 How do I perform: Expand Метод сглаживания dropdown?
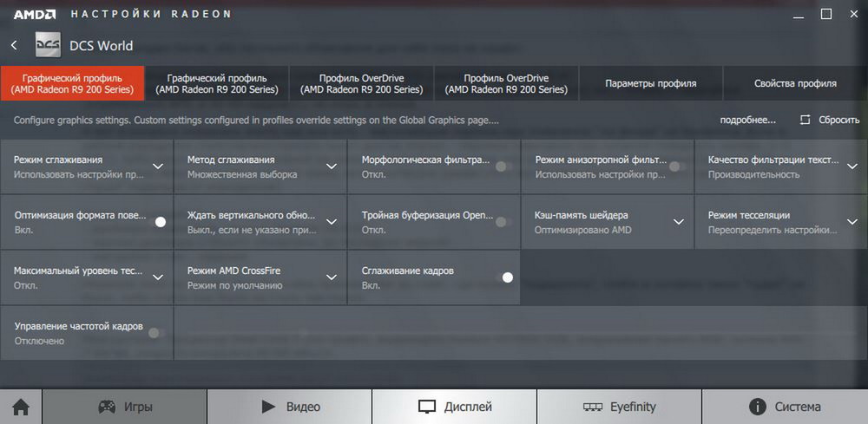coord(331,166)
